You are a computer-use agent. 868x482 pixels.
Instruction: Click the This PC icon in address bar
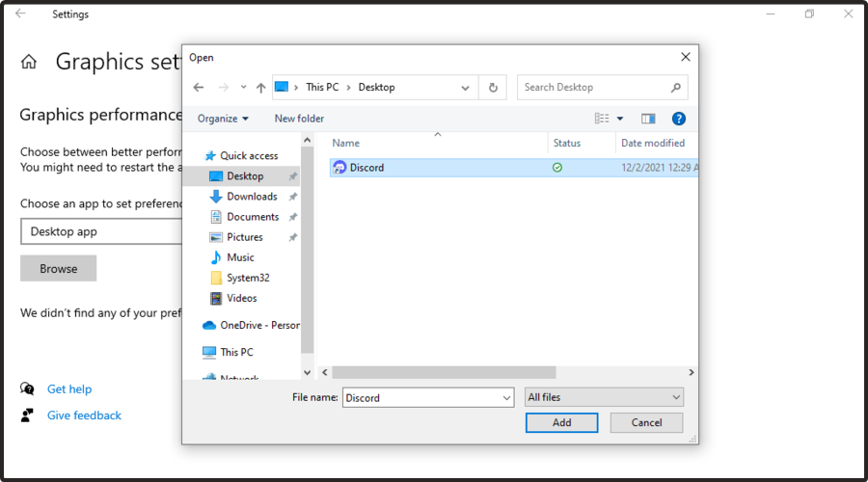point(282,87)
